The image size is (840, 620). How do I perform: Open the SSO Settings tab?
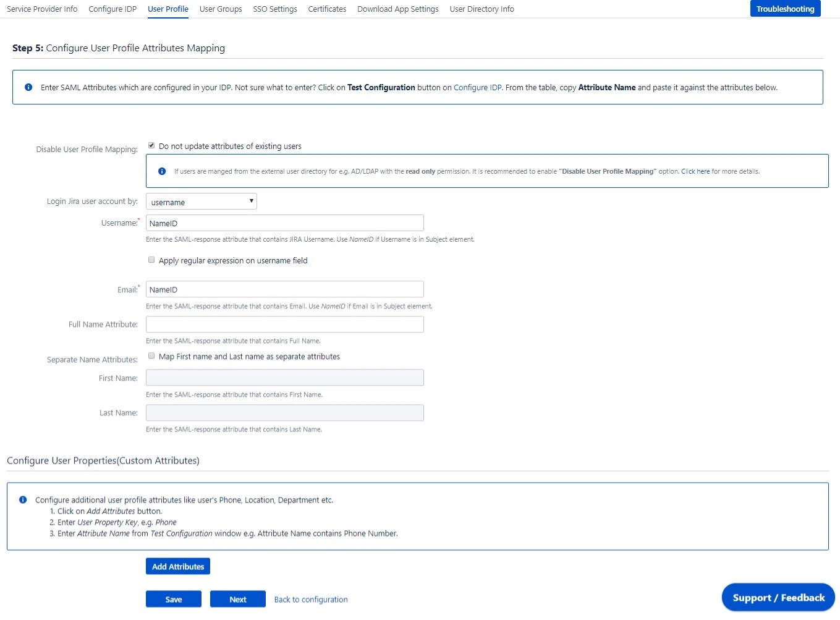pyautogui.click(x=275, y=9)
